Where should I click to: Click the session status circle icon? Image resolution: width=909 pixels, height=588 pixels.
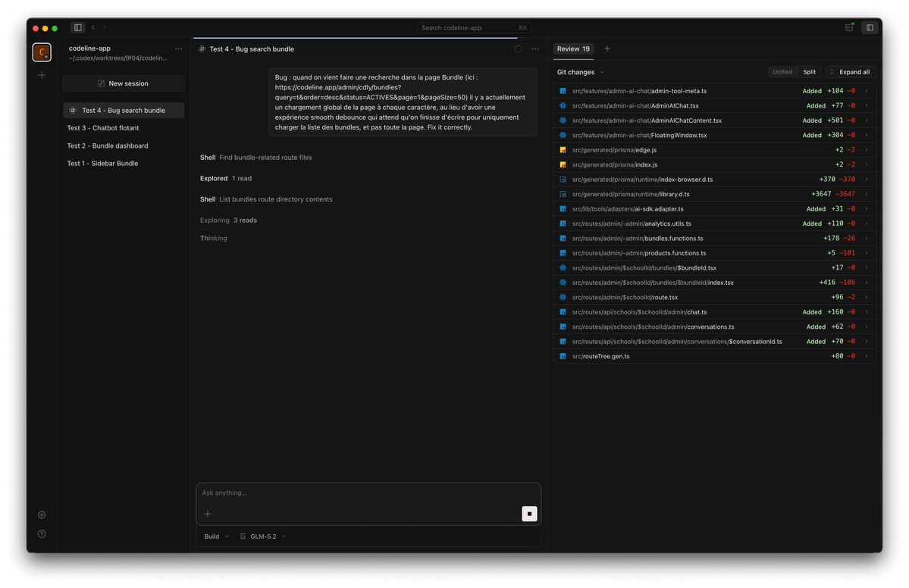pyautogui.click(x=519, y=49)
